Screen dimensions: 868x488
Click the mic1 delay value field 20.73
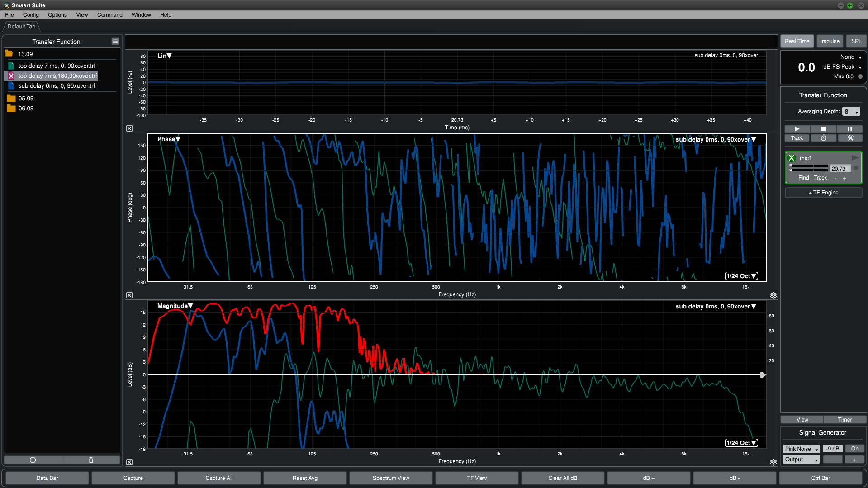(840, 168)
